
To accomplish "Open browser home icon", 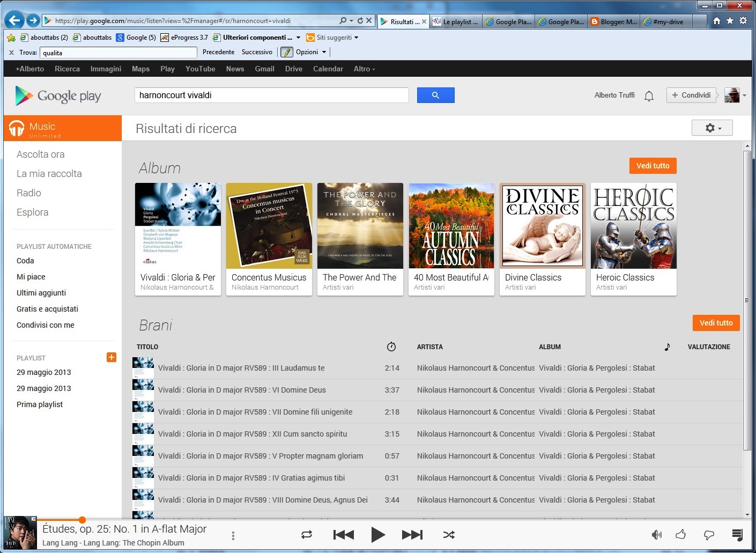I will coord(717,21).
